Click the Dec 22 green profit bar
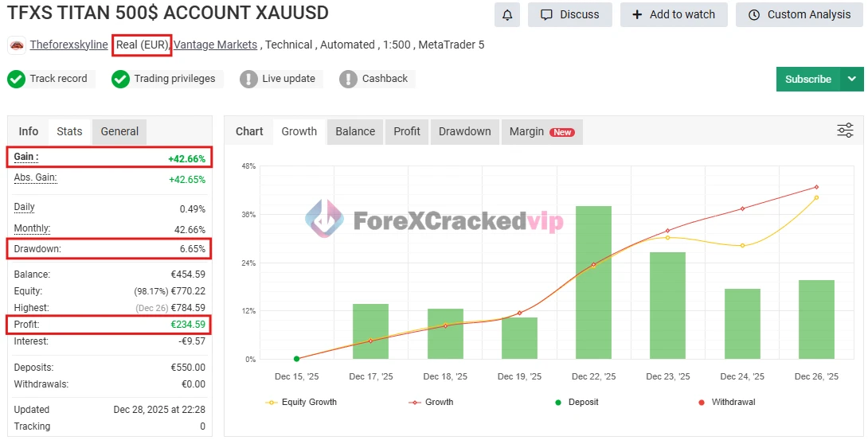 tap(593, 282)
